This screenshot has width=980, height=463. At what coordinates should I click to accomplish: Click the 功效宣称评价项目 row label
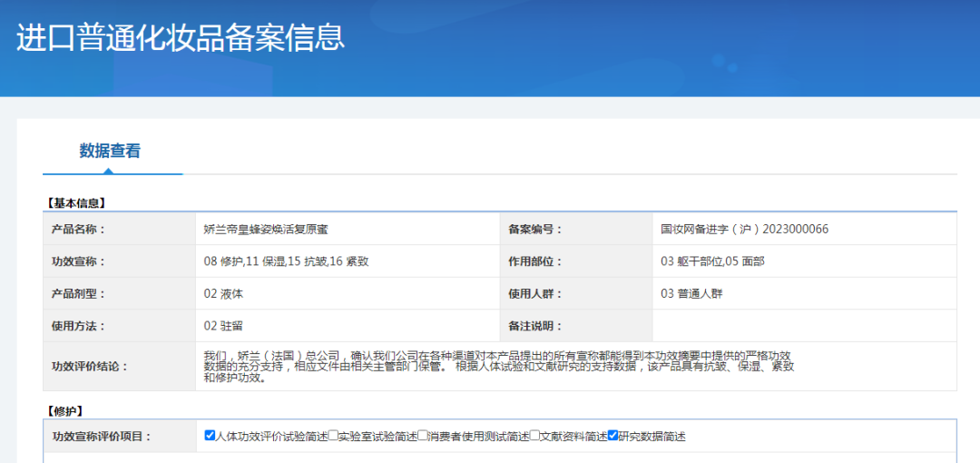coord(102,437)
